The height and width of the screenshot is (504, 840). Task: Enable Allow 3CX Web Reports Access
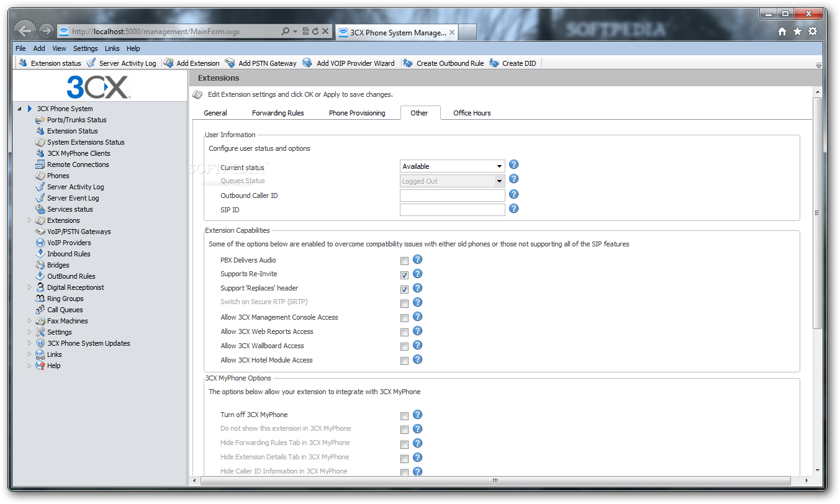404,333
